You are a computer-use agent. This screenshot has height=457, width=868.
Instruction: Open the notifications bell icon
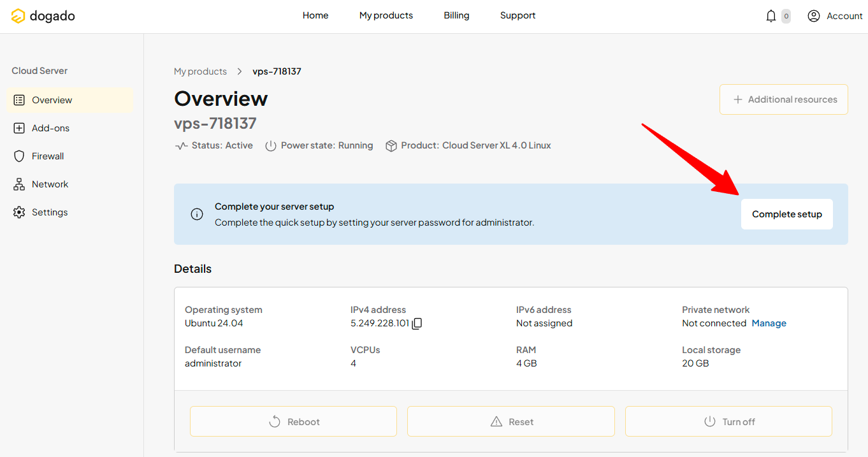tap(771, 16)
